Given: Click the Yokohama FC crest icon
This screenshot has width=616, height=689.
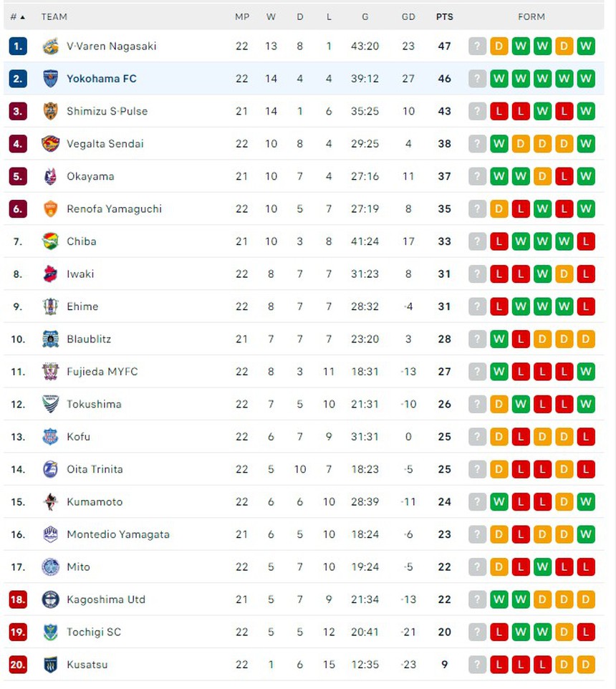Looking at the screenshot, I should point(50,79).
